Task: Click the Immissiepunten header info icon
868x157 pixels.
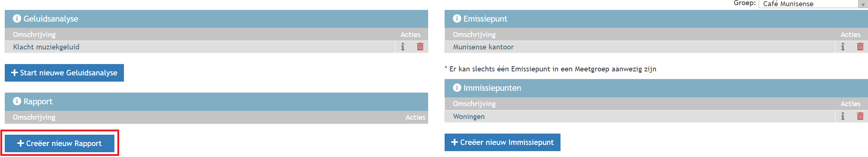Action: (457, 88)
